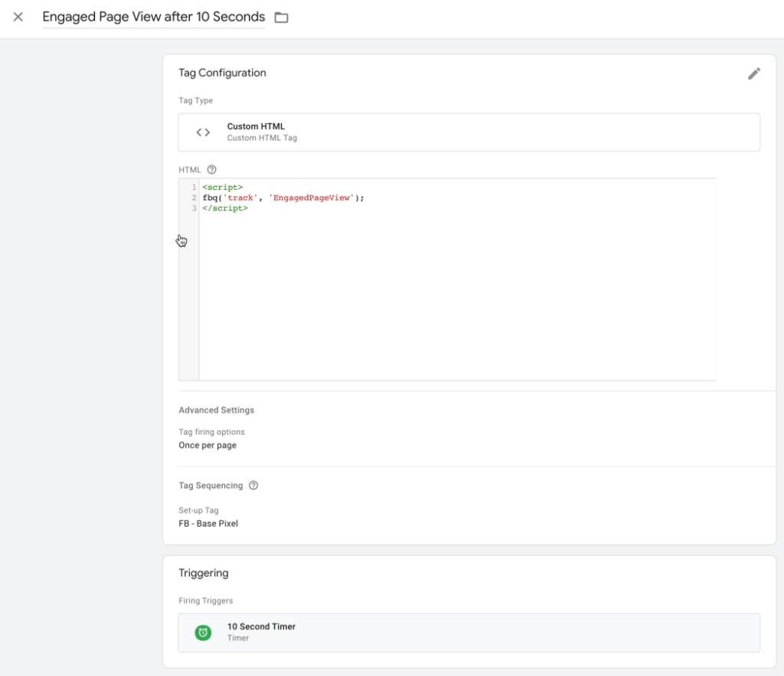Close the tag editor with the X icon
784x676 pixels.
18,17
